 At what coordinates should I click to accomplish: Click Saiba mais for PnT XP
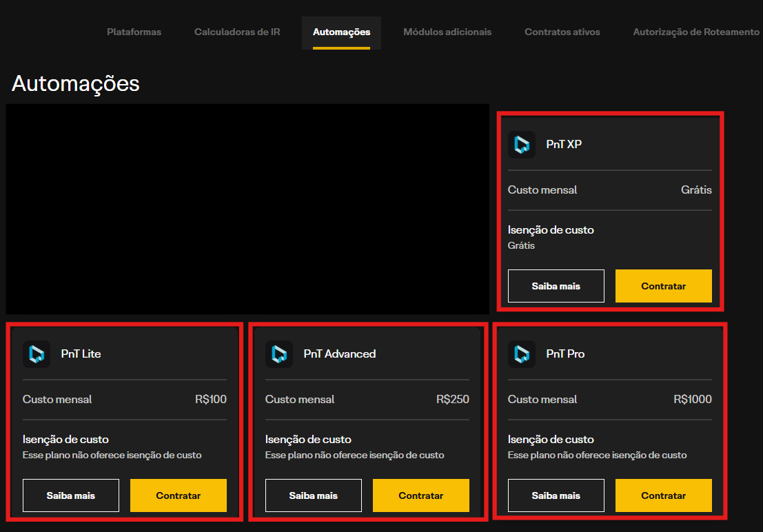pos(556,286)
